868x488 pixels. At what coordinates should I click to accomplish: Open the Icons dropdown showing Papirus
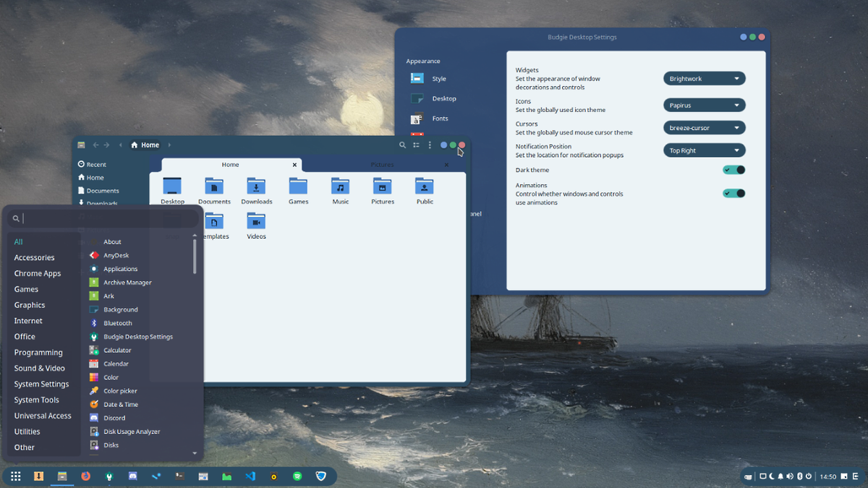click(x=704, y=105)
